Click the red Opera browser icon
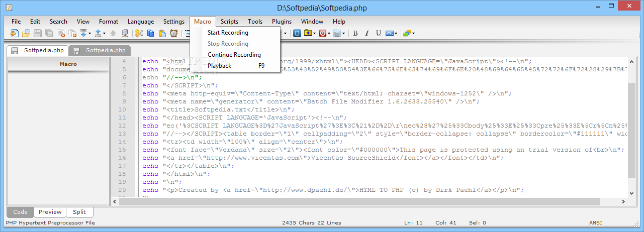 [x=323, y=33]
